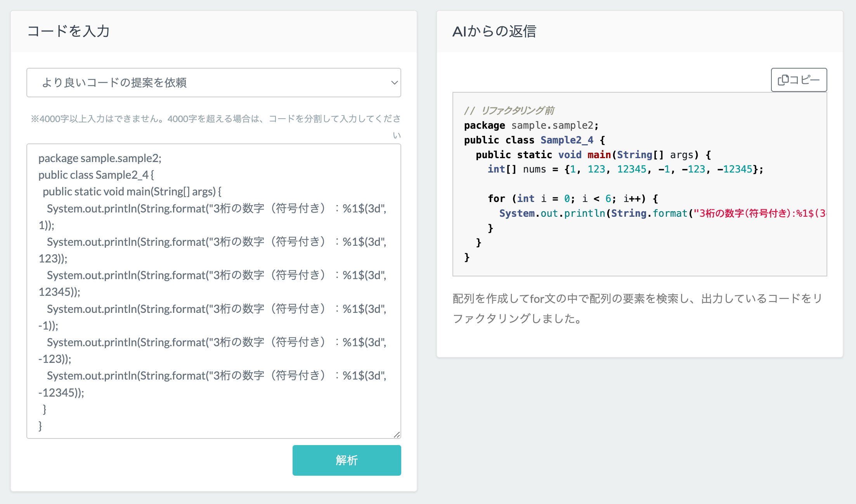Click the chevron arrow of the request-type select
This screenshot has width=856, height=504.
pyautogui.click(x=394, y=83)
